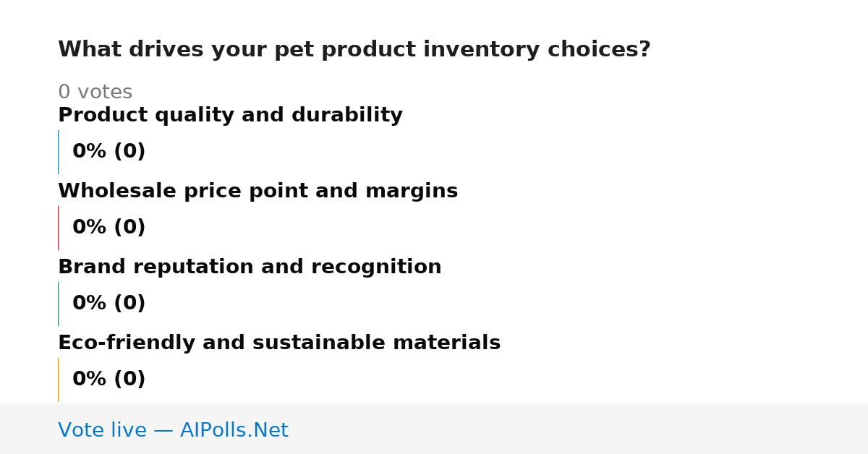868x454 pixels.
Task: Click Brand reputation 0% (0) result
Action: pos(109,304)
